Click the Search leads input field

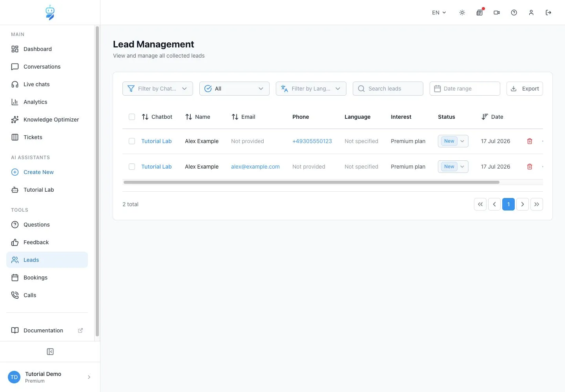388,89
